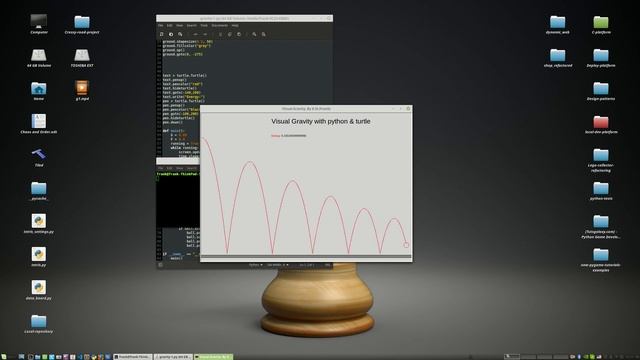Click the red Energy readout in turtle window

tap(289, 136)
